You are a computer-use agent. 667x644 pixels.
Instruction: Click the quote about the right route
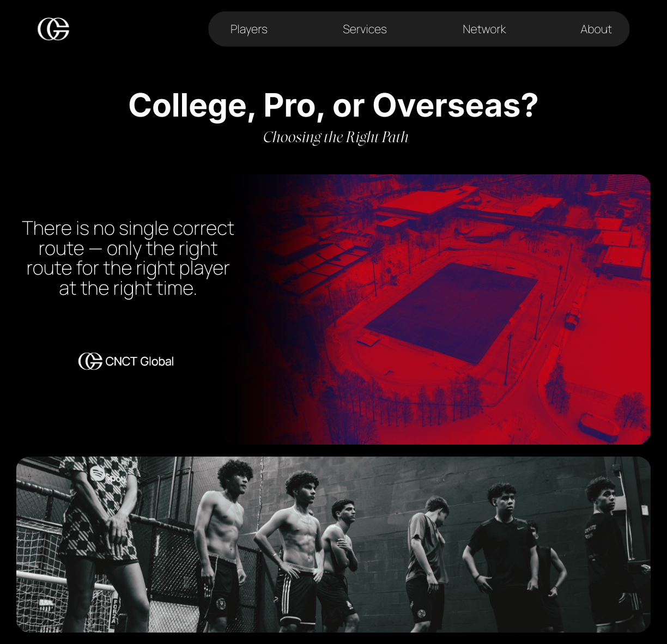point(128,258)
